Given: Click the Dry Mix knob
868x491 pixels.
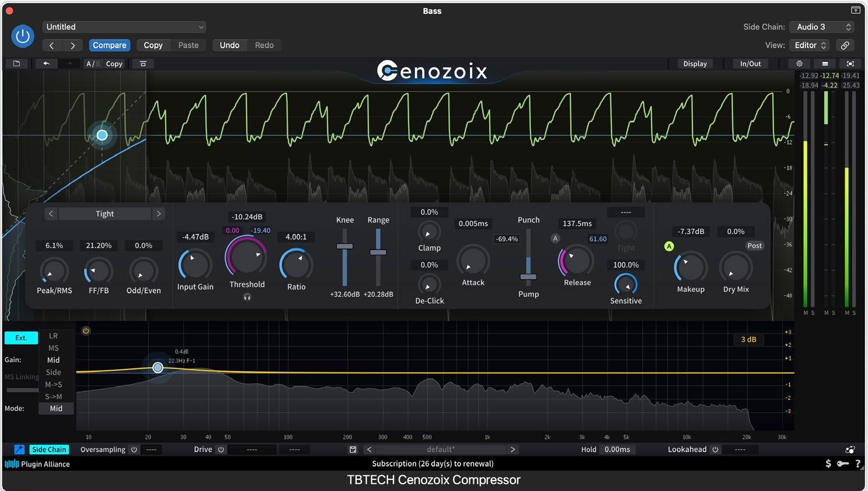Looking at the screenshot, I should pos(735,267).
